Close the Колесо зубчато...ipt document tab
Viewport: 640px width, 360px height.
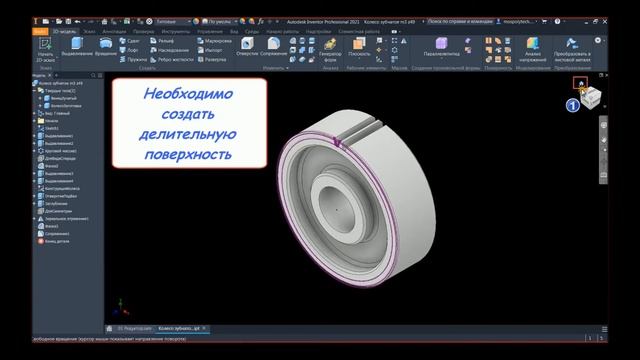(x=204, y=328)
